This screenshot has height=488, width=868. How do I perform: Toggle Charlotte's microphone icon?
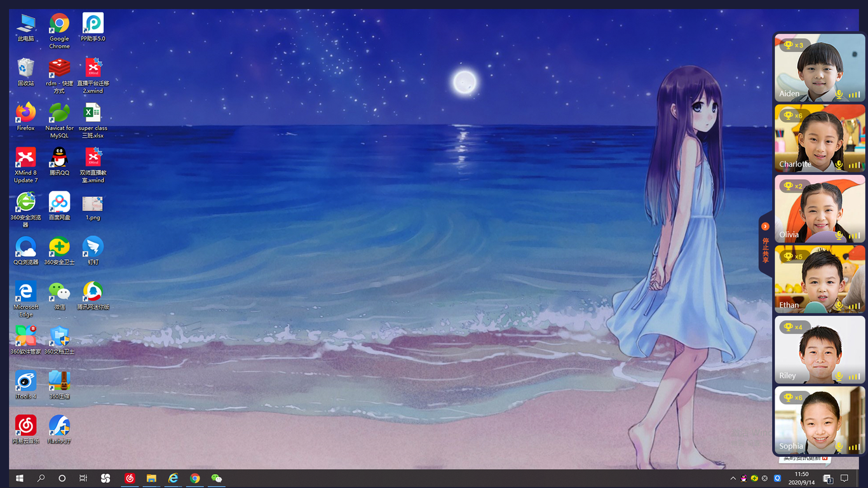tap(839, 165)
